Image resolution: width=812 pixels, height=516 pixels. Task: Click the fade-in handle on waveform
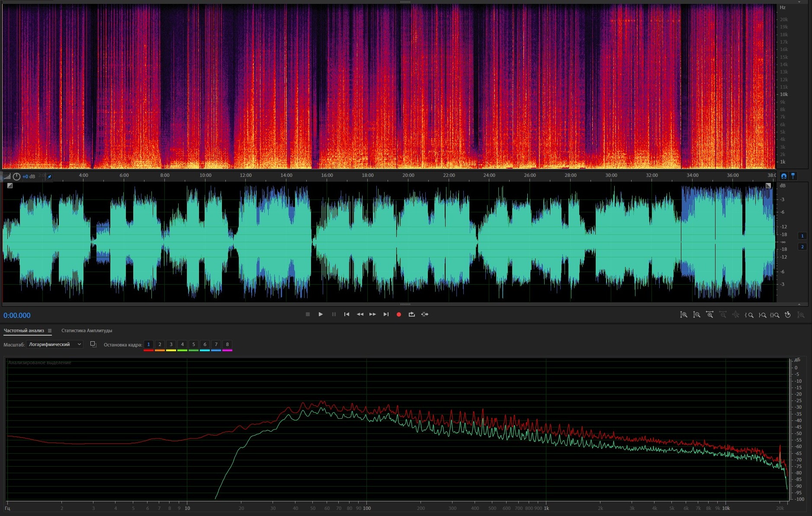point(10,186)
